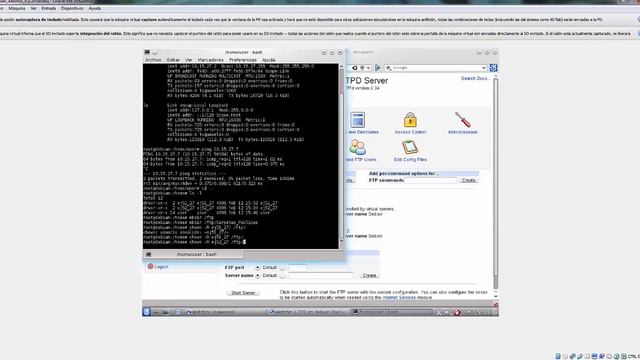Click the red Logout icon

[150, 266]
